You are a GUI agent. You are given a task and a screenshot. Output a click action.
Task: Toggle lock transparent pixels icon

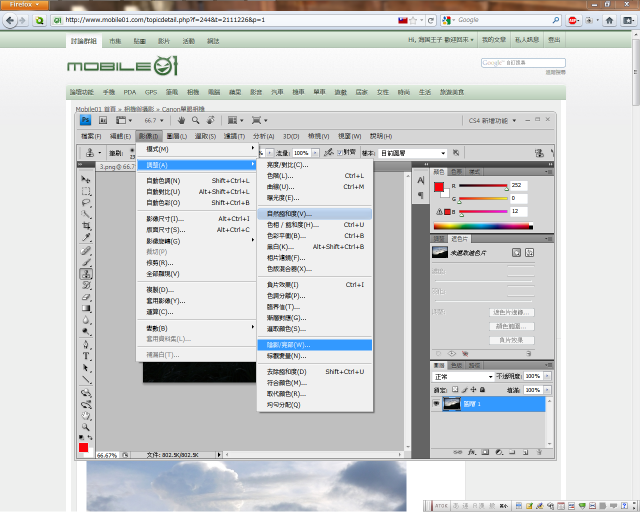(455, 390)
